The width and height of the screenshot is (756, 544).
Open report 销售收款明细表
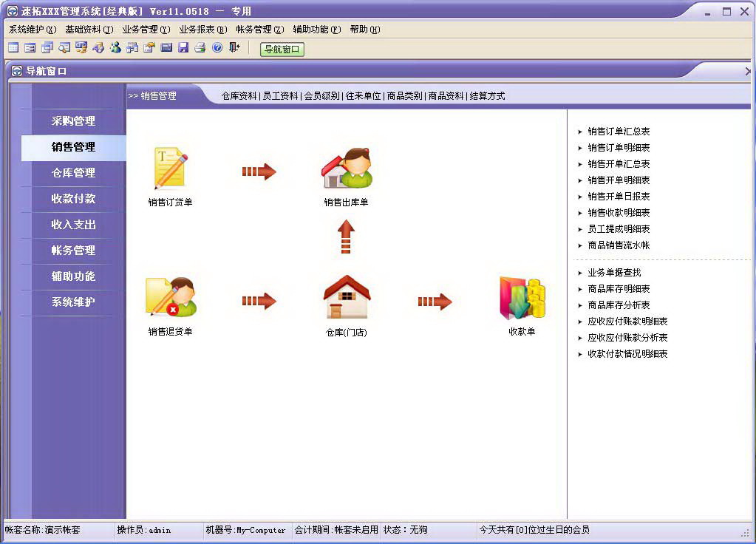pos(619,213)
